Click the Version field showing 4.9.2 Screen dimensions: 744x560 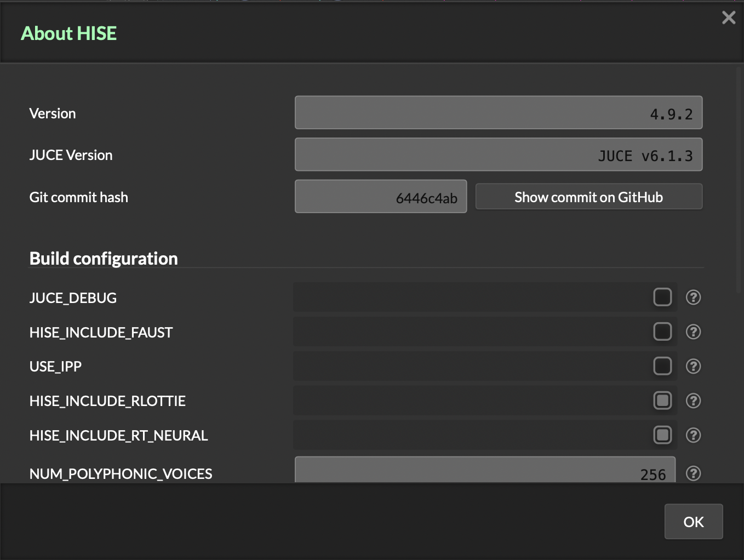click(499, 113)
